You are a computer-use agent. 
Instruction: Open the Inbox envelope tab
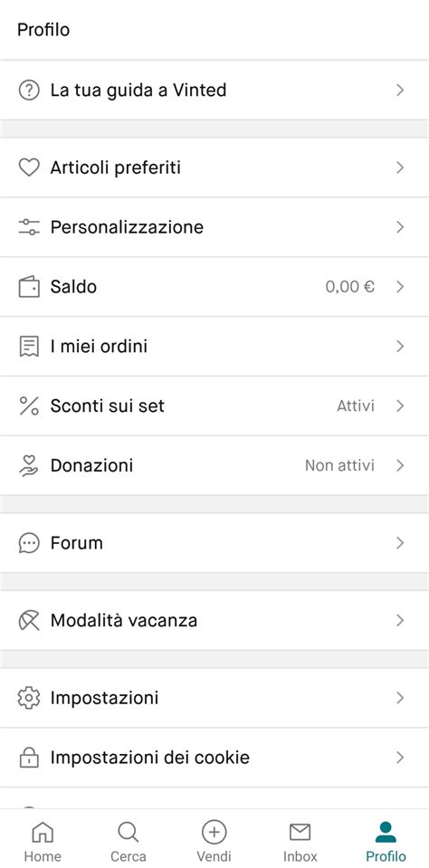(x=300, y=842)
